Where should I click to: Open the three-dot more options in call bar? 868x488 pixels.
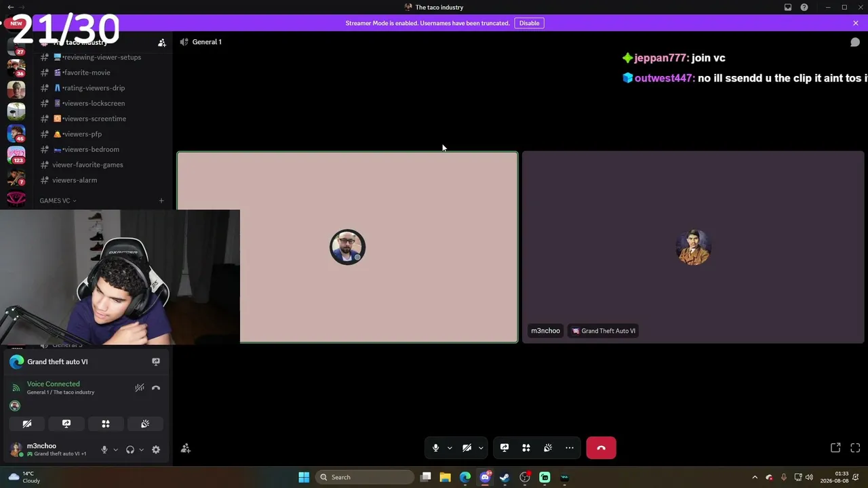(x=570, y=448)
